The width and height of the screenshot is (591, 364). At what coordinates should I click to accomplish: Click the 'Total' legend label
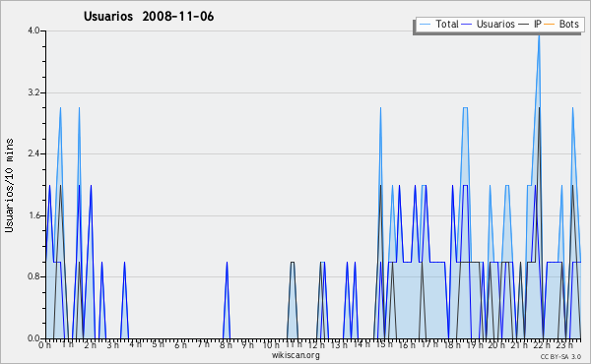click(x=447, y=24)
